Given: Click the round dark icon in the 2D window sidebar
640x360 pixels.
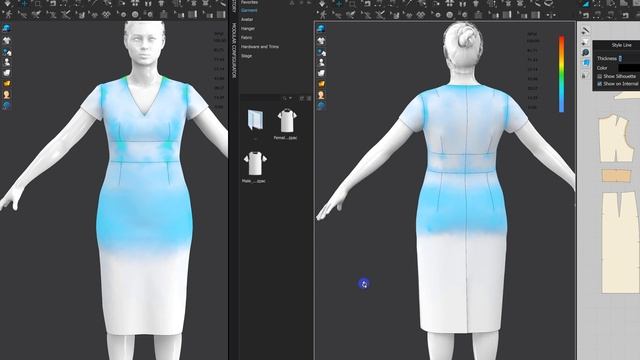Looking at the screenshot, I should click(x=585, y=52).
